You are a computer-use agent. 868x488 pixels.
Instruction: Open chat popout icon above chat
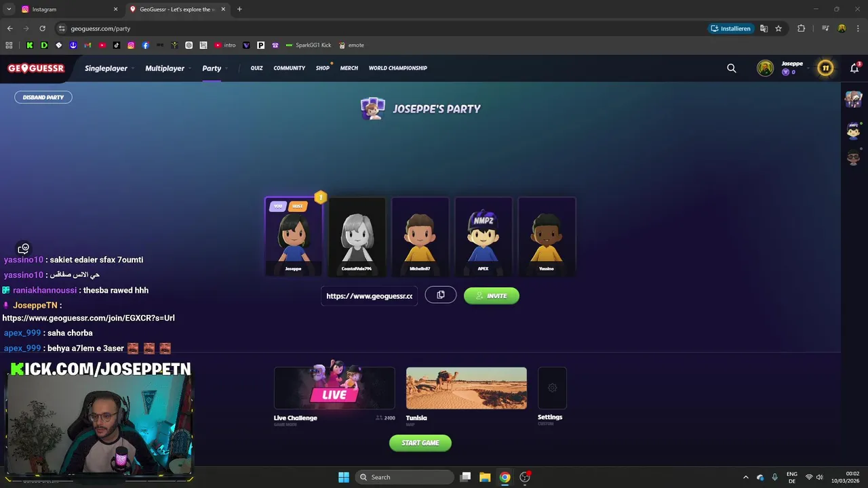(24, 249)
